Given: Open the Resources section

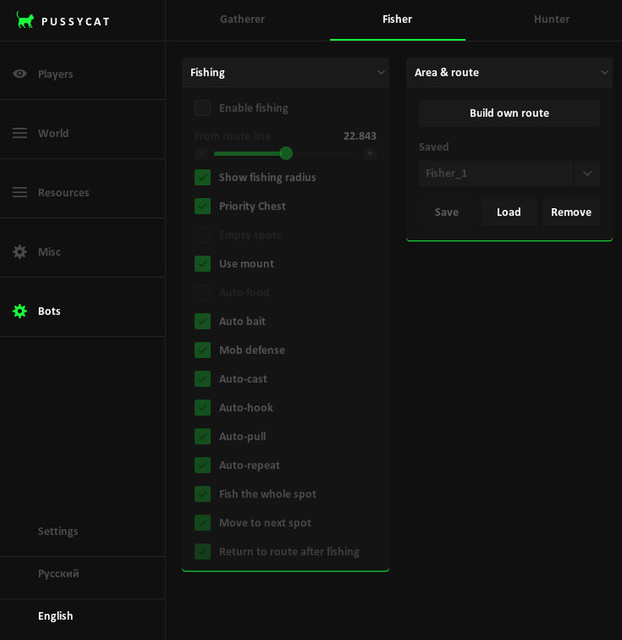Looking at the screenshot, I should pos(82,192).
